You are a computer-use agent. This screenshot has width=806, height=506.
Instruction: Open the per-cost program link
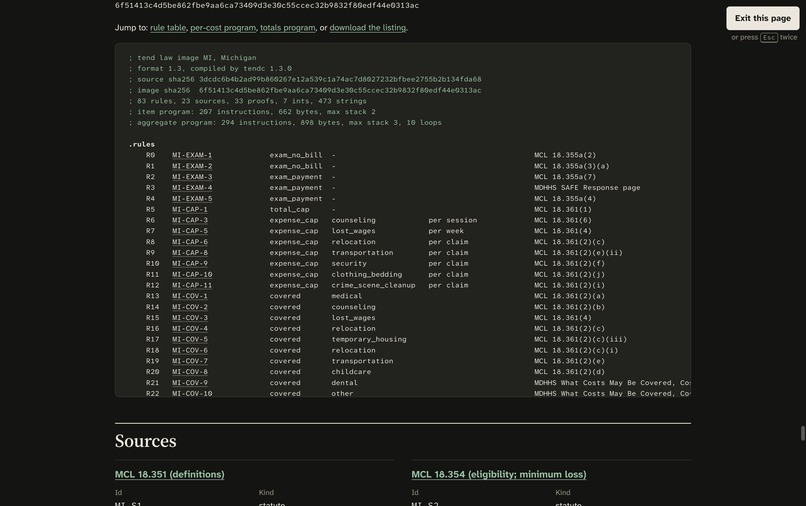click(223, 28)
